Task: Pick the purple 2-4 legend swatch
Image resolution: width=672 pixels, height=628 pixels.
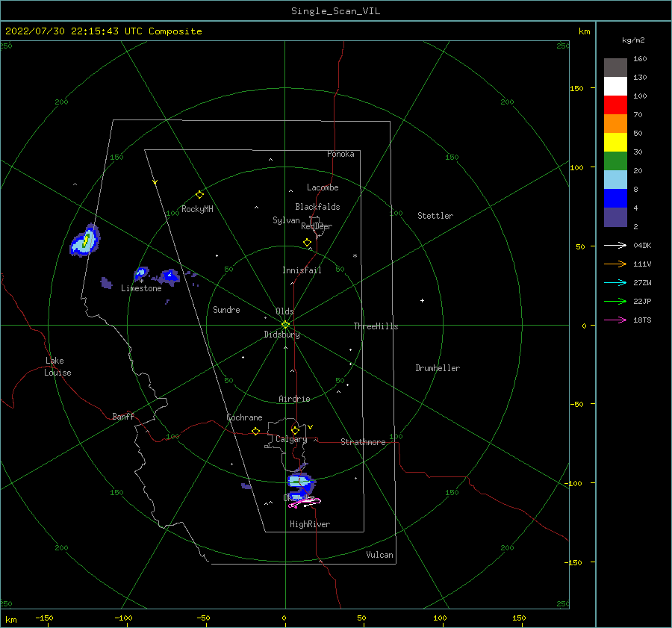Action: [615, 217]
